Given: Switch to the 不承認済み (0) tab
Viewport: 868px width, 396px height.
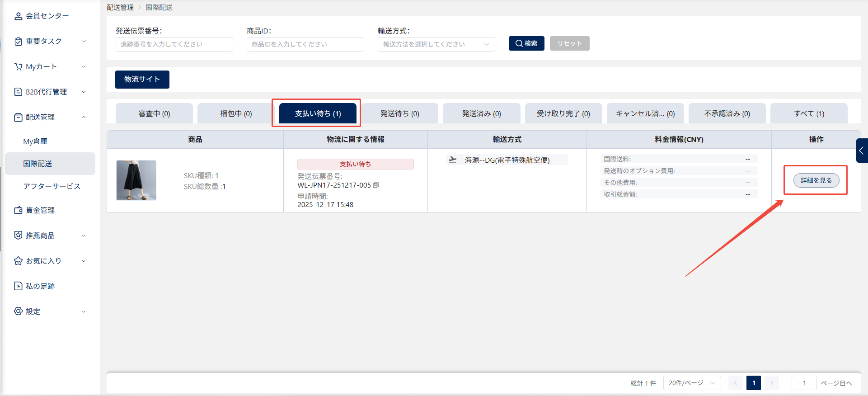Looking at the screenshot, I should pyautogui.click(x=727, y=113).
